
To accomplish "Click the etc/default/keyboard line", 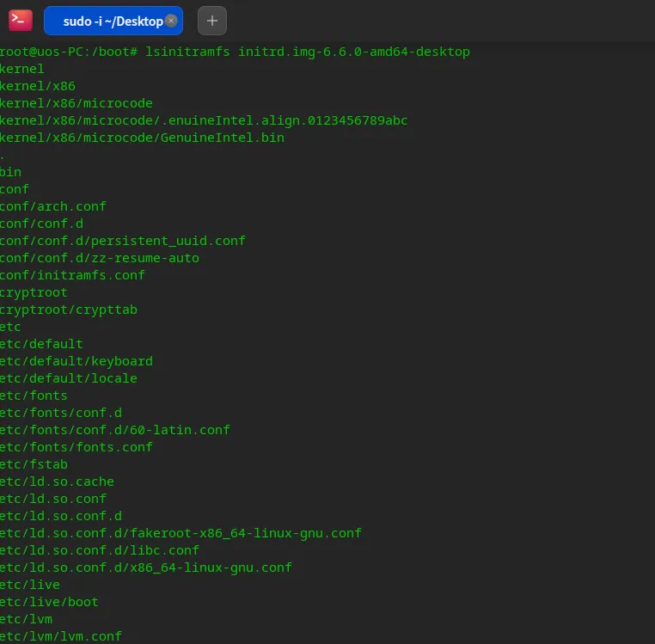I will click(x=77, y=361).
